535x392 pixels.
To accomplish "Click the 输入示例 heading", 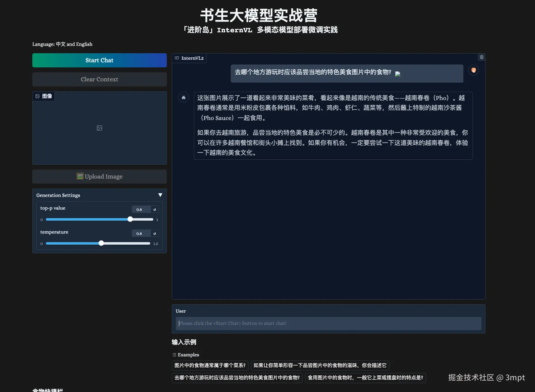I will pyautogui.click(x=184, y=342).
